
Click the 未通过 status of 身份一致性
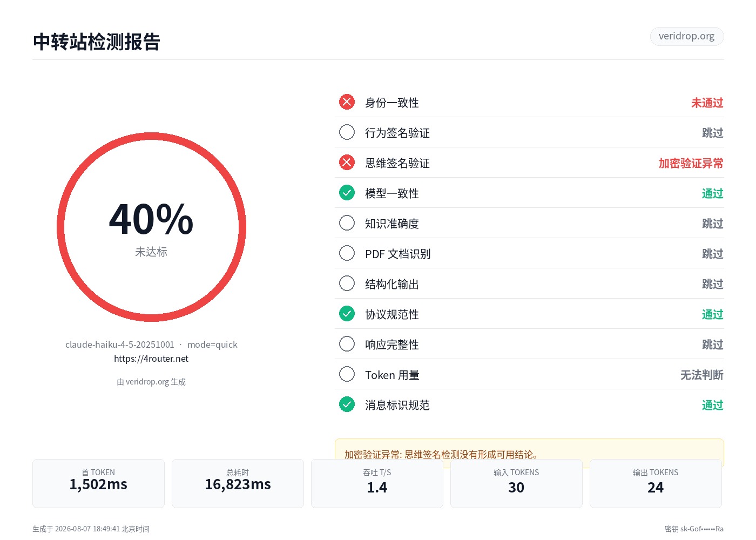707,103
